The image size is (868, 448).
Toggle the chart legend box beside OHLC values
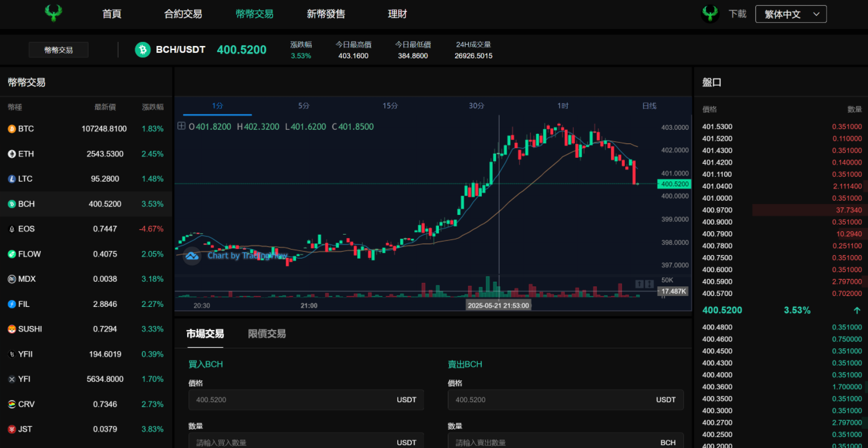181,126
